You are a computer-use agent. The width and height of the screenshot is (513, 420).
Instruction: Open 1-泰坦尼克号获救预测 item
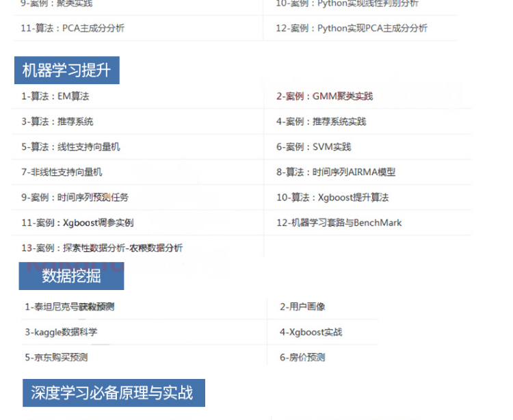coord(70,307)
